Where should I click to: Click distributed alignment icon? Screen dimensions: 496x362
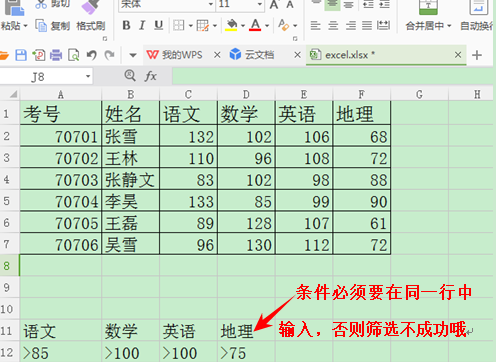[383, 25]
